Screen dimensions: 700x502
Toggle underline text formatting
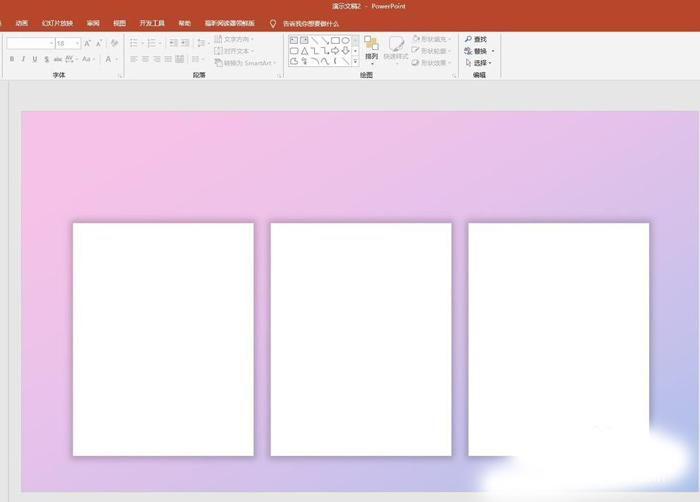coord(35,60)
